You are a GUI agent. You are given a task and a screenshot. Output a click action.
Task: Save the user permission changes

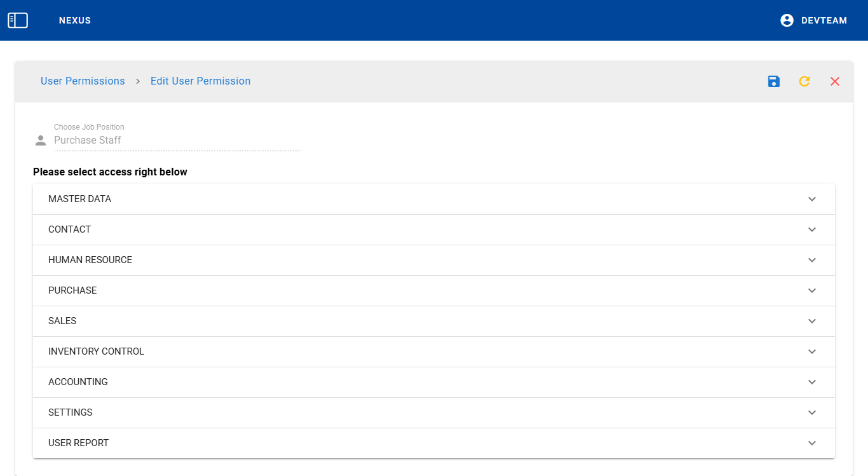pyautogui.click(x=773, y=81)
